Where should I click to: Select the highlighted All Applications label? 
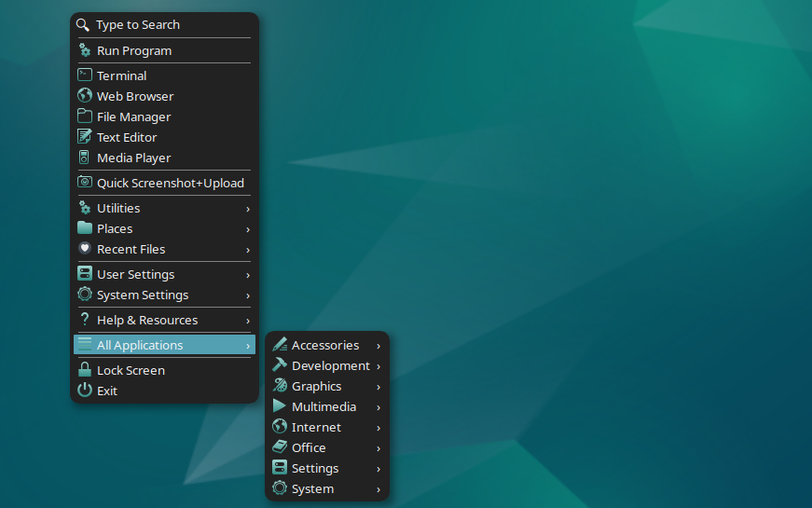click(140, 345)
